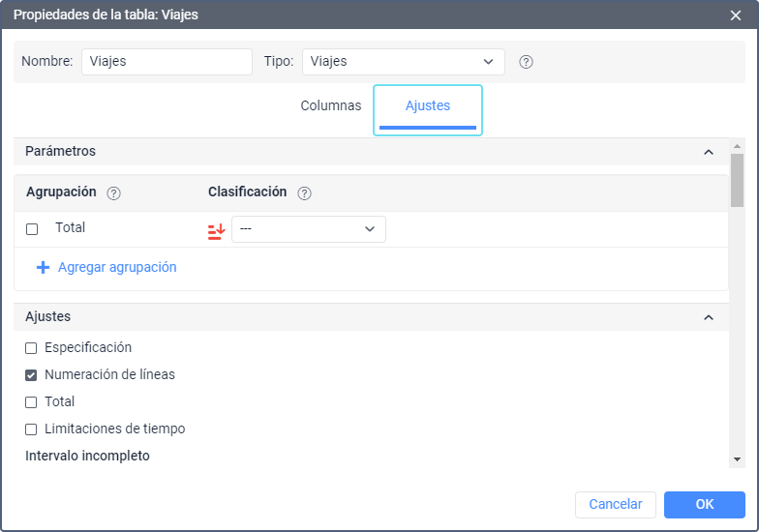Enable the Total checkbox under Ajustes section
This screenshot has width=759, height=532.
click(31, 402)
